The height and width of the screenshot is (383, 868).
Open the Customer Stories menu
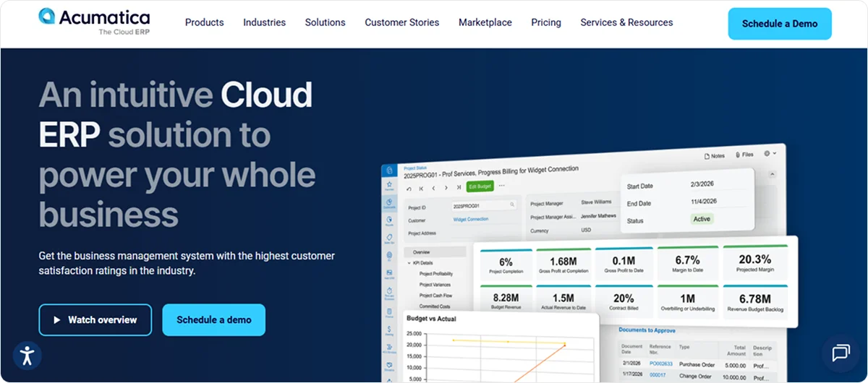pyautogui.click(x=402, y=22)
